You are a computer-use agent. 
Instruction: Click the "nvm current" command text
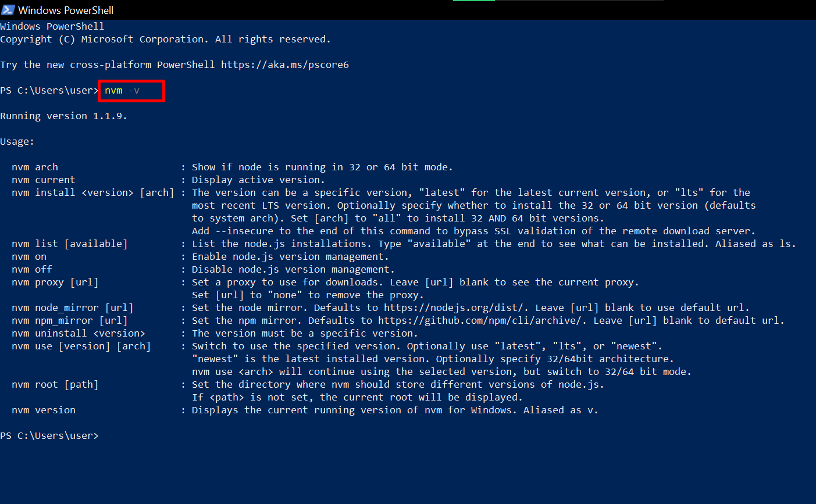click(44, 180)
